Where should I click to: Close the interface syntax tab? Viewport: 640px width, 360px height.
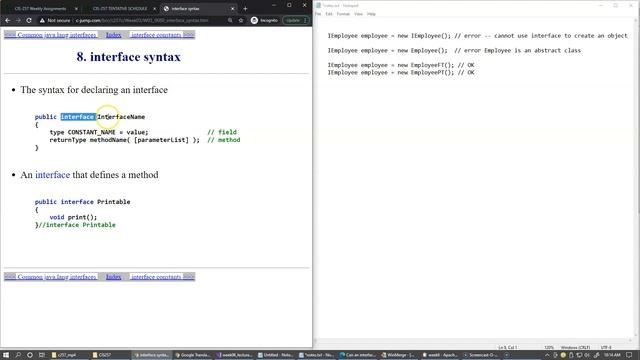[x=233, y=9]
